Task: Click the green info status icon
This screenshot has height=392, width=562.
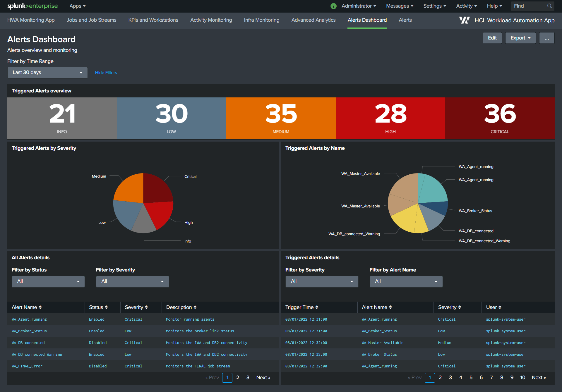Action: pos(333,6)
